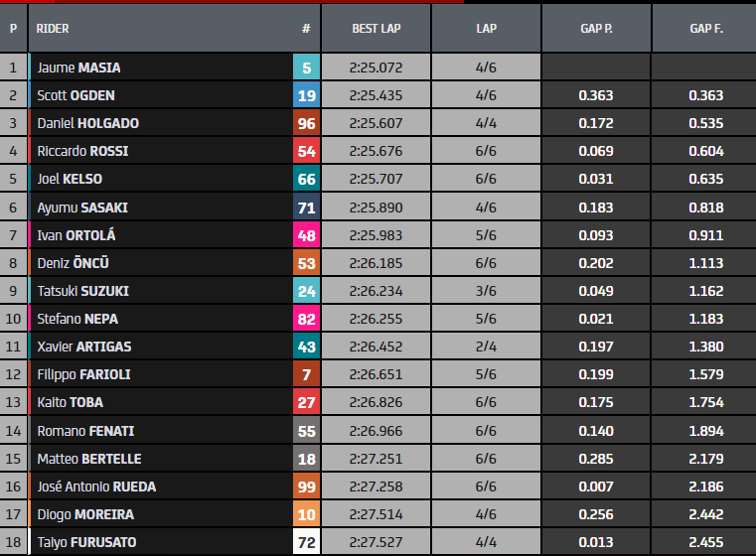The image size is (756, 556).
Task: Click rider name Ayumu SASAKI
Action: click(82, 208)
